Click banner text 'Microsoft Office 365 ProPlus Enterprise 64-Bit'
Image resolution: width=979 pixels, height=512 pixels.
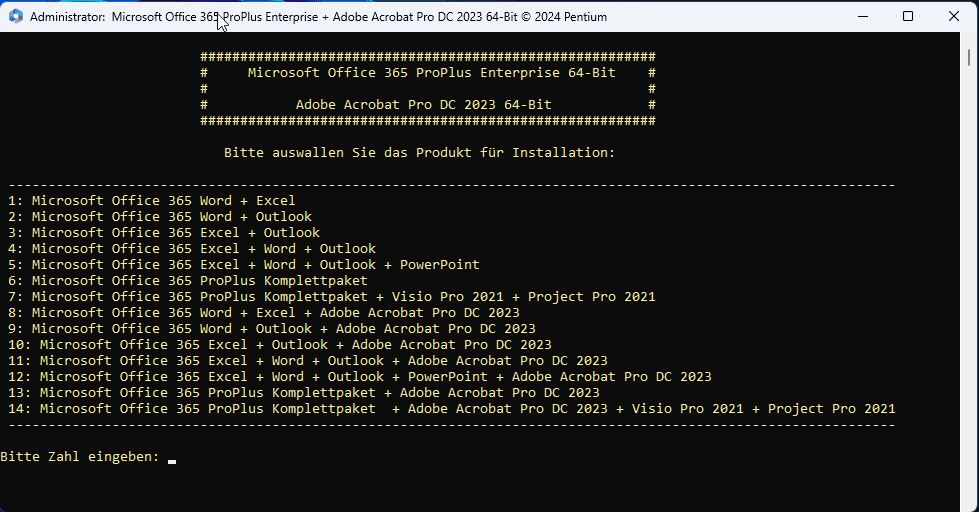[431, 72]
